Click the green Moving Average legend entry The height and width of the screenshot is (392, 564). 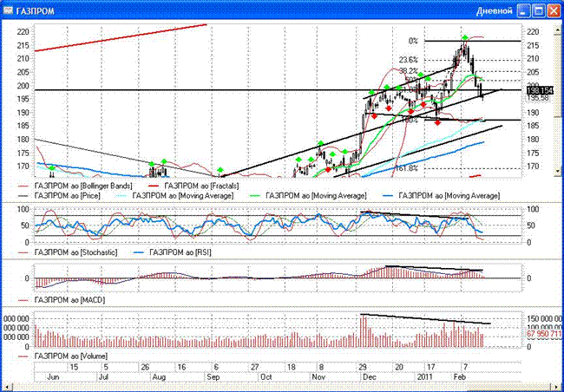[x=308, y=196]
